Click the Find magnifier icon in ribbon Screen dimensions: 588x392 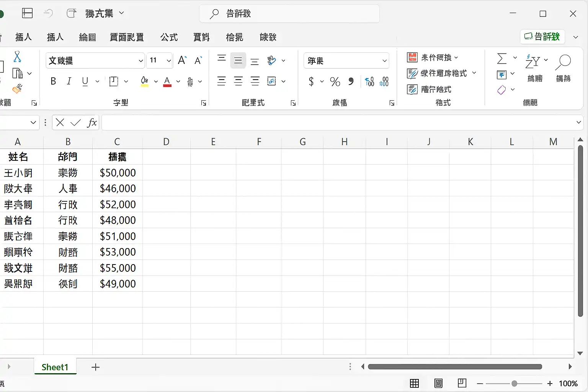(563, 62)
